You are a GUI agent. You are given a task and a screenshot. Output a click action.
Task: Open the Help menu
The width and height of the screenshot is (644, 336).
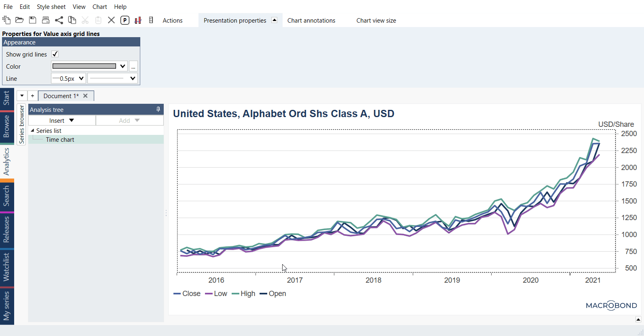tap(120, 6)
